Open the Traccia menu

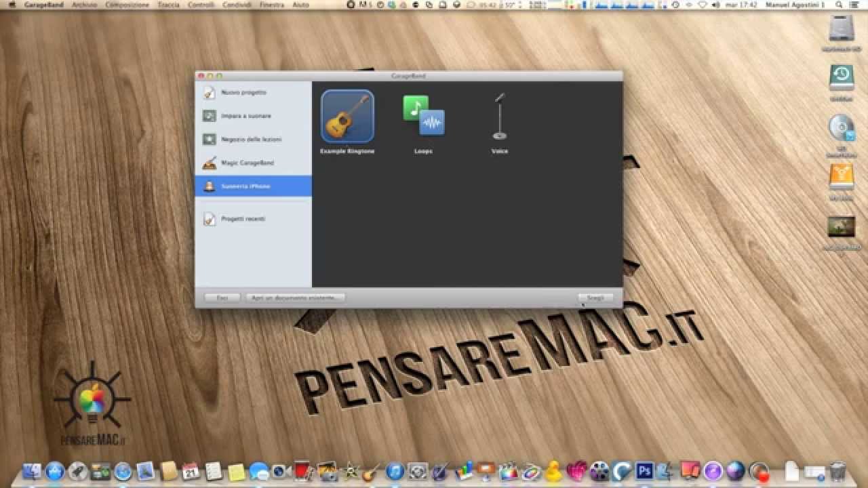point(168,5)
